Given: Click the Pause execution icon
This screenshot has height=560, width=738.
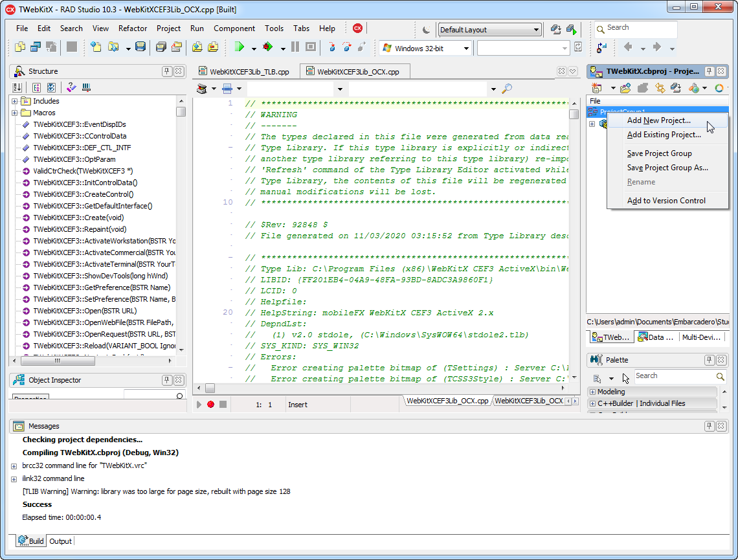Looking at the screenshot, I should pos(295,47).
